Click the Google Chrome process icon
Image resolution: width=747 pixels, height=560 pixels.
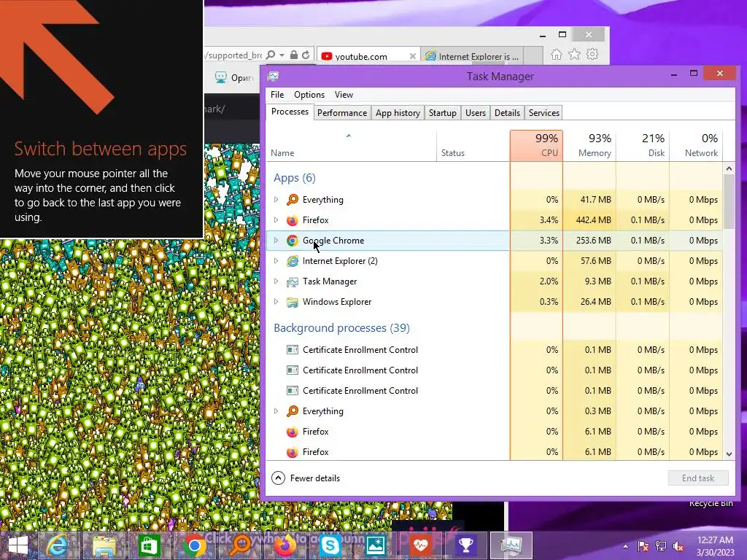293,241
